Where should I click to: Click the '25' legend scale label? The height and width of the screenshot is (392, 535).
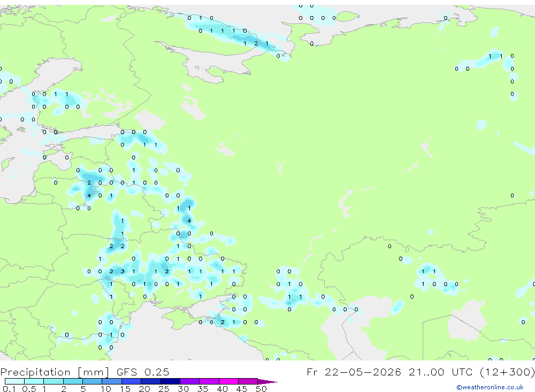coord(164,389)
